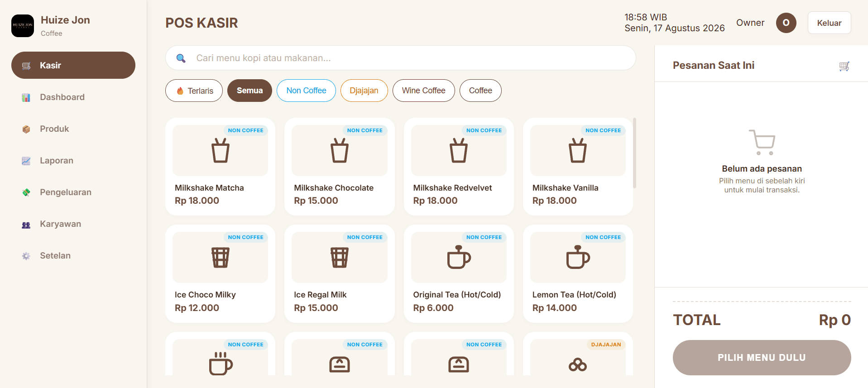The width and height of the screenshot is (868, 388).
Task: Click the Senin, 17 Agustus 2026 date
Action: pos(675,28)
